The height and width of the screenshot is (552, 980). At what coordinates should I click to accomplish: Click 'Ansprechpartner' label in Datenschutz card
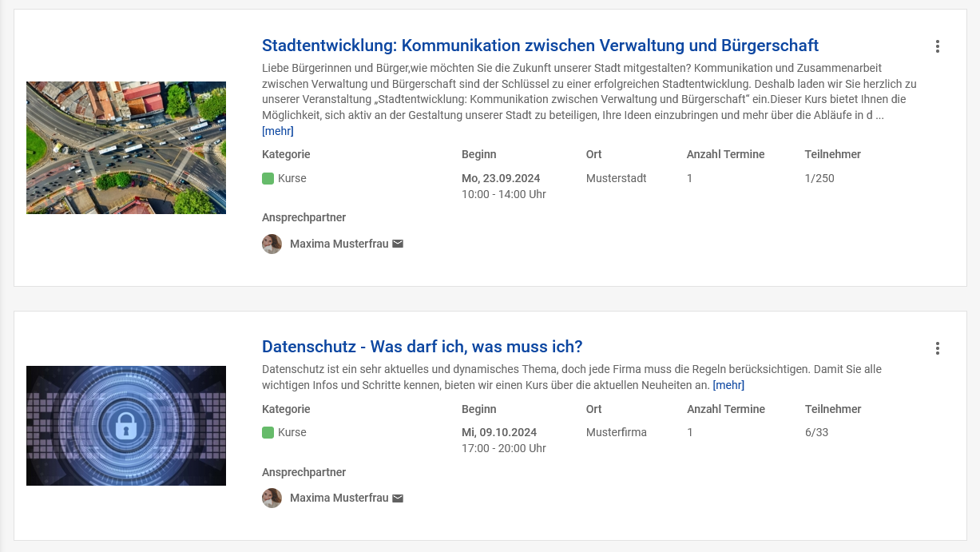point(304,472)
